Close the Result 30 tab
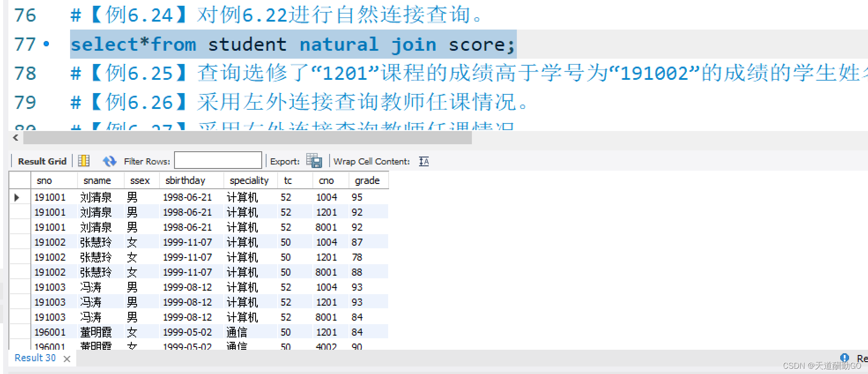The height and width of the screenshot is (374, 868). (x=67, y=359)
